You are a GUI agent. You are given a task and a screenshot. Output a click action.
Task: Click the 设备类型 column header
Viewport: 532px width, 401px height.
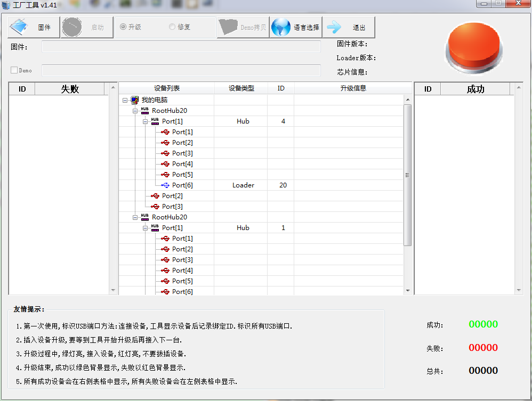point(241,88)
